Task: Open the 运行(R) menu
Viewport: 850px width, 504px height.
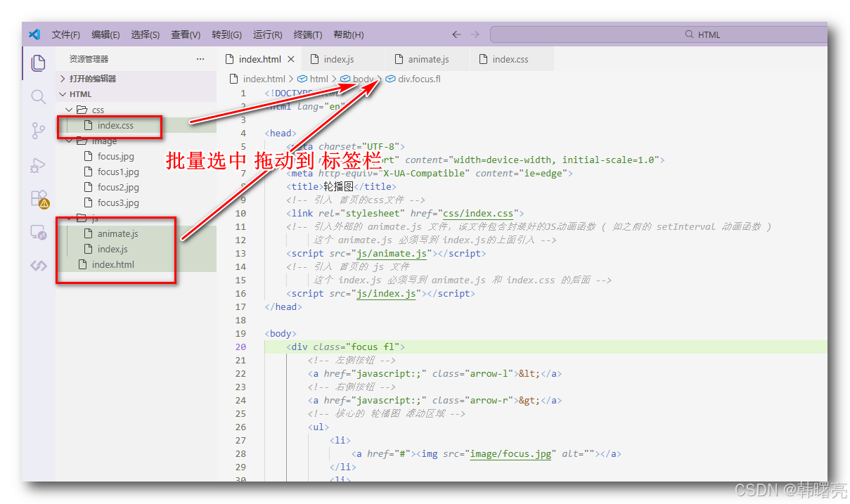Action: [268, 34]
